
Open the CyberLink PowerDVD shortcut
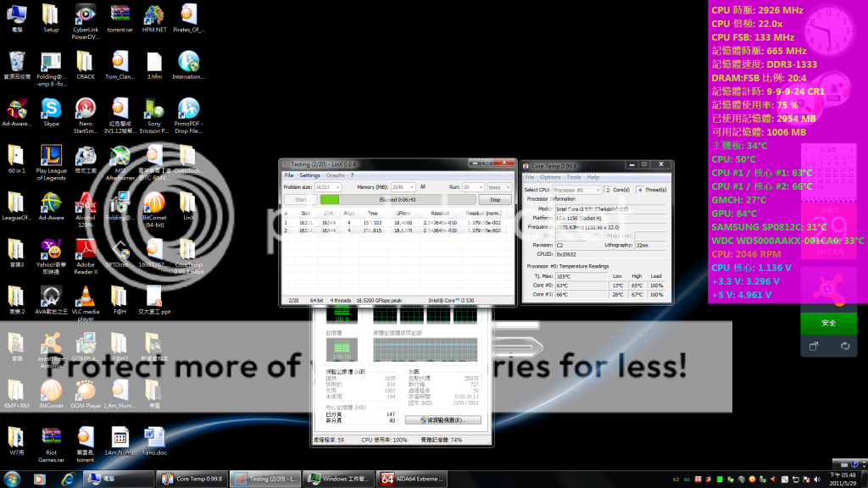point(86,22)
